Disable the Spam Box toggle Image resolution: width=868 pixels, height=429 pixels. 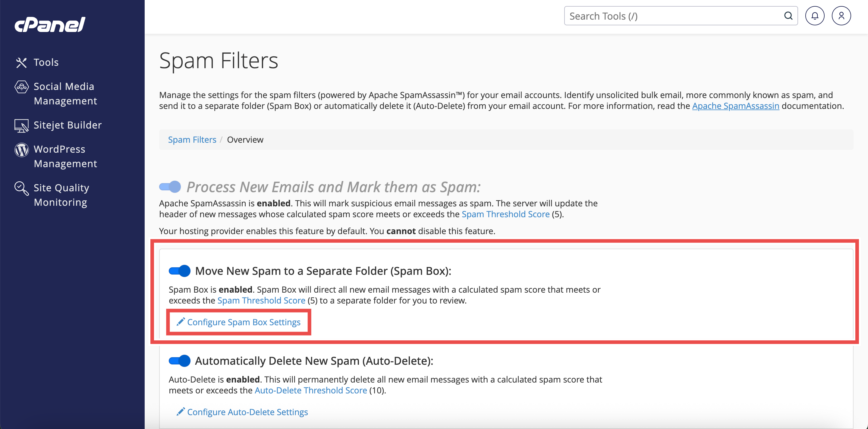(x=180, y=271)
